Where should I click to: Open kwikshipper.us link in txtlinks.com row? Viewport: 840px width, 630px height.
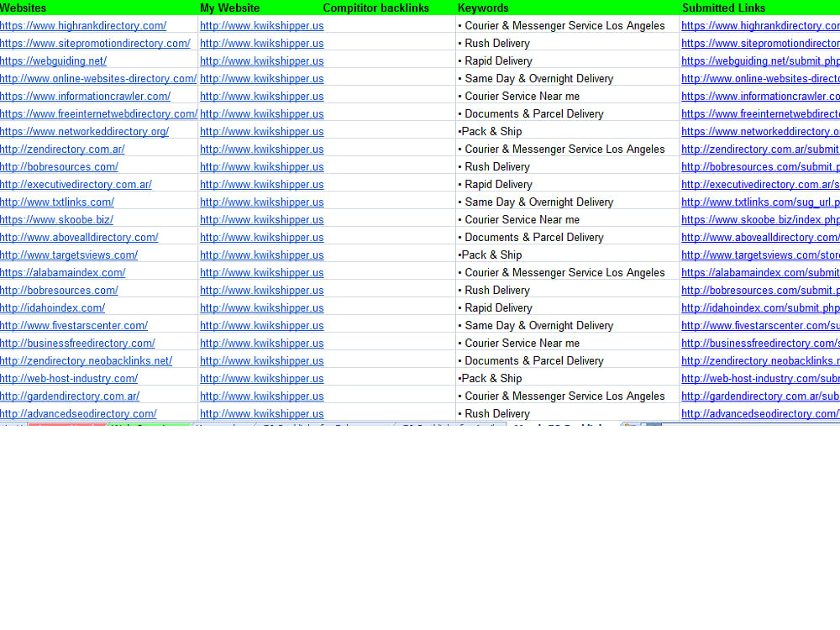point(262,202)
